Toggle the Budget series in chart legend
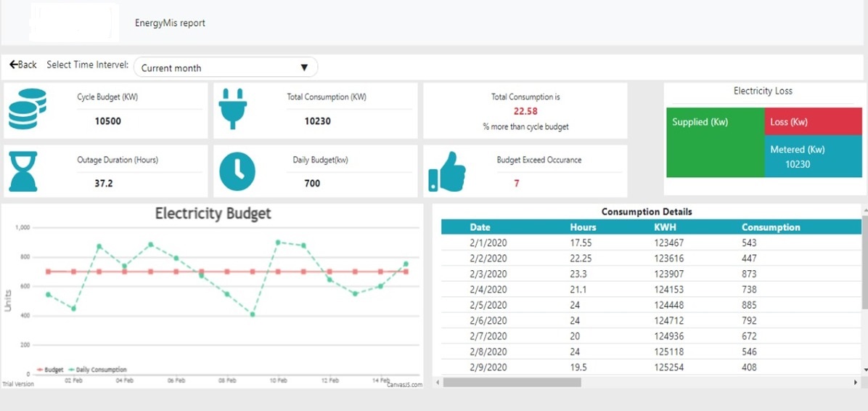868x411 pixels. 50,370
